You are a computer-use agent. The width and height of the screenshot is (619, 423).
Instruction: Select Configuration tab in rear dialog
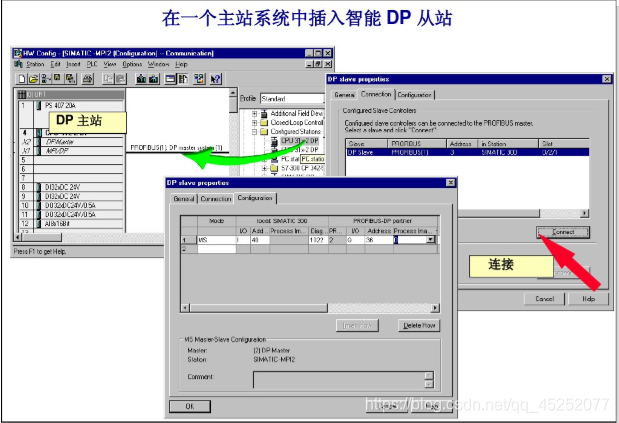point(415,95)
